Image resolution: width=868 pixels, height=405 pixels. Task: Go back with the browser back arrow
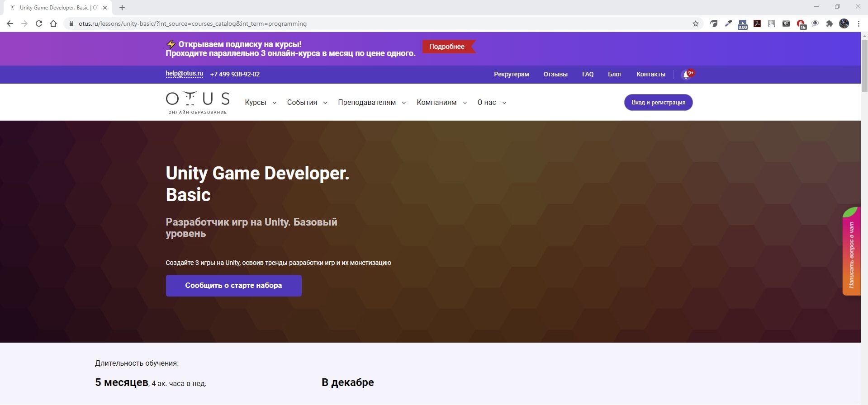[10, 24]
